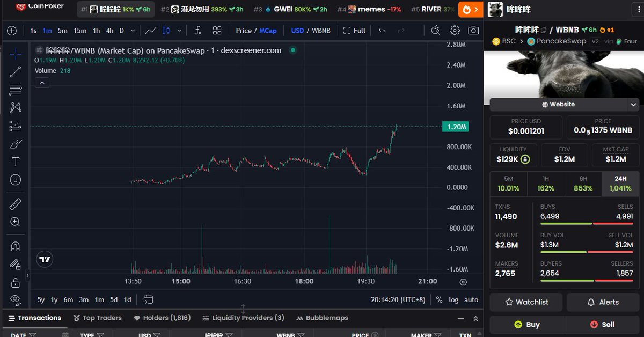Image resolution: width=644 pixels, height=337 pixels.
Task: Open the forecasting and measurement tools
Action: [x=16, y=126]
